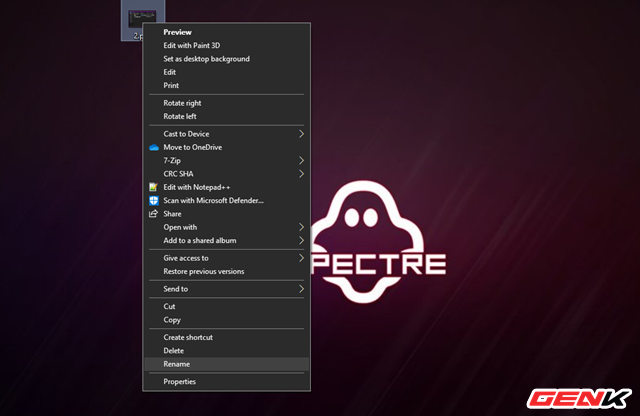Expand the Send to submenu arrow

click(x=301, y=289)
